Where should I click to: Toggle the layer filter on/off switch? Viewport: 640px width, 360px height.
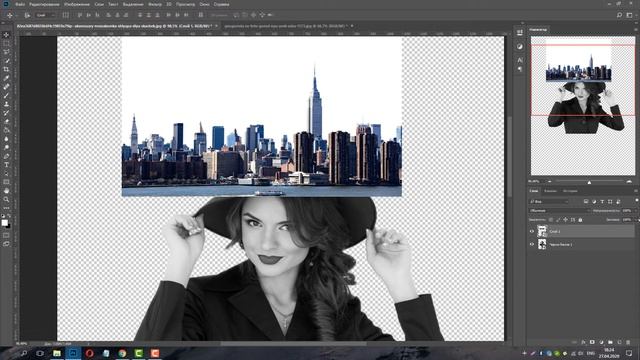click(637, 201)
